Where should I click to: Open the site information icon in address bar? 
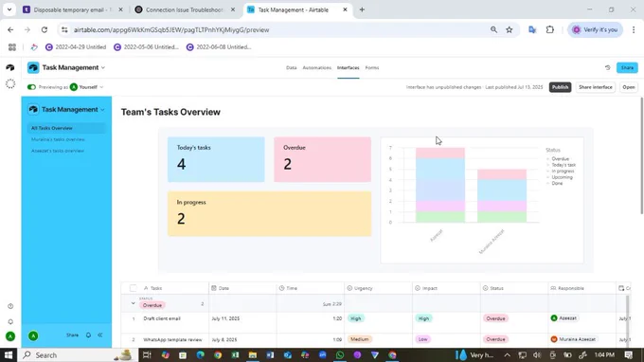[x=64, y=29]
